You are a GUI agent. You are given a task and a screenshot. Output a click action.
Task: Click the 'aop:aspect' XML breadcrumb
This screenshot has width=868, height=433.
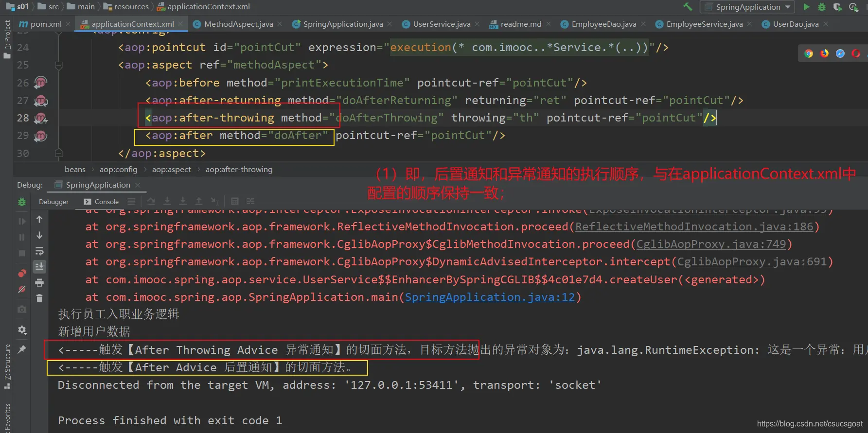pos(171,170)
